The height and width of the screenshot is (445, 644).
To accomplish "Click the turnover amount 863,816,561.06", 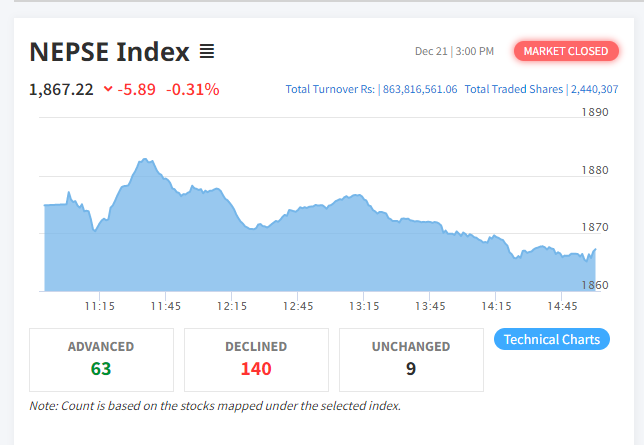I will (x=420, y=89).
